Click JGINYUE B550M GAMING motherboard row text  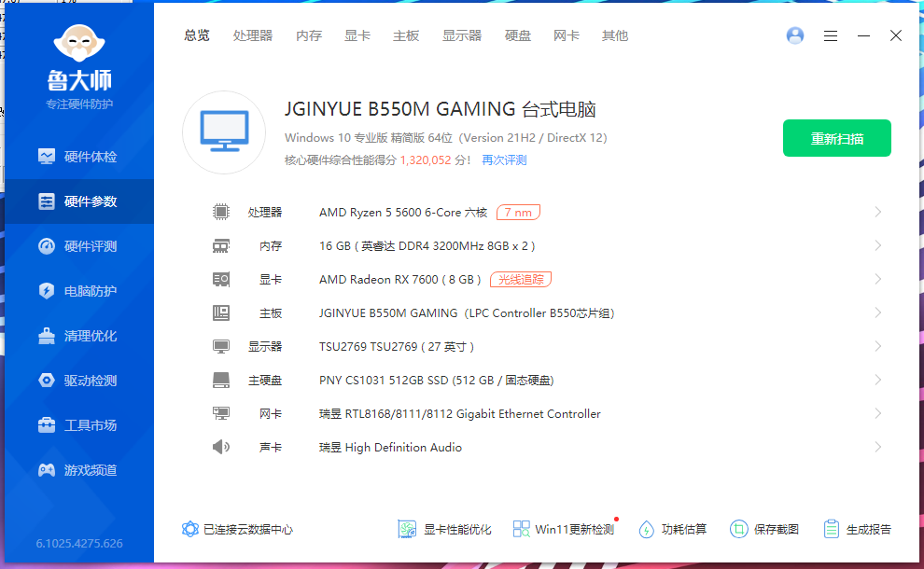tap(467, 313)
